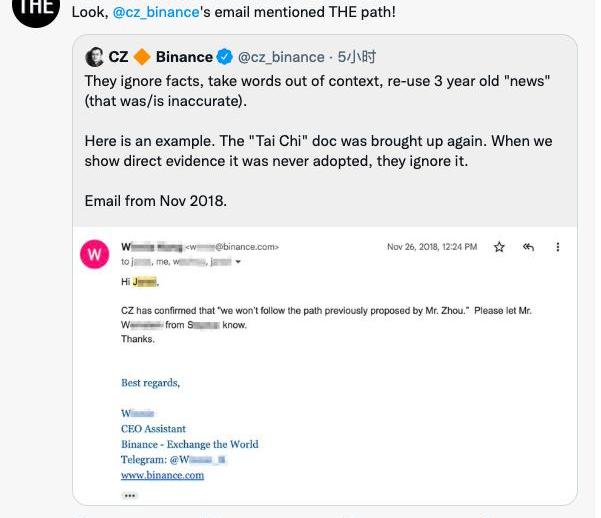Click the blue verified badge
Screen dimensions: 601x518
(x=226, y=57)
